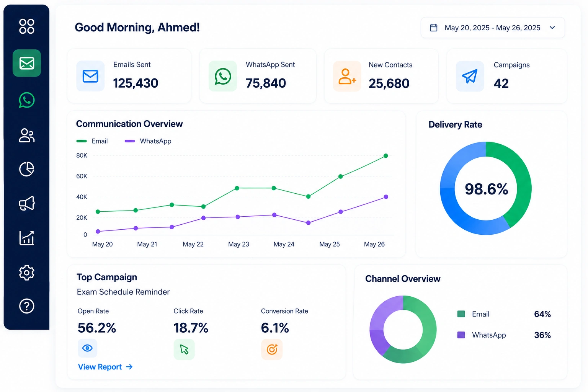Screen dimensions: 588x392
Task: Select the Email envelope icon in sidebar
Action: click(x=27, y=63)
